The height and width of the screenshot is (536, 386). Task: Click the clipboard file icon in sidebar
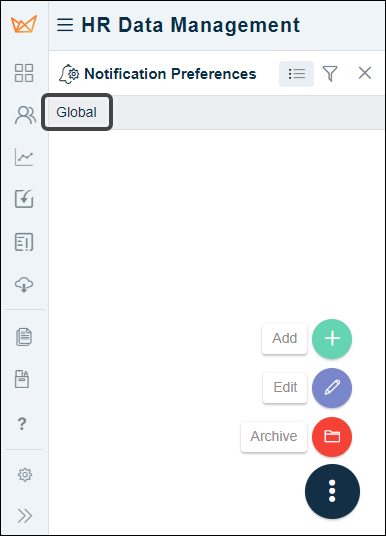[x=22, y=379]
